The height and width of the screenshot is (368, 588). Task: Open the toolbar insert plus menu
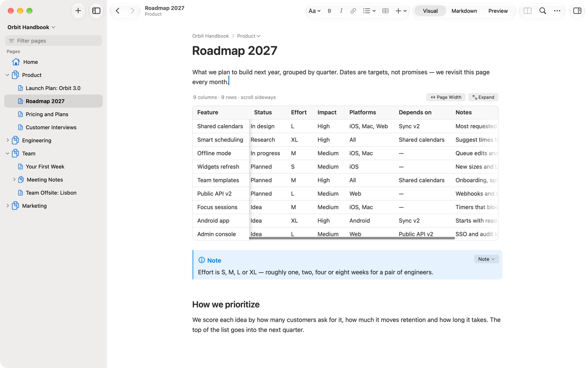pyautogui.click(x=401, y=11)
